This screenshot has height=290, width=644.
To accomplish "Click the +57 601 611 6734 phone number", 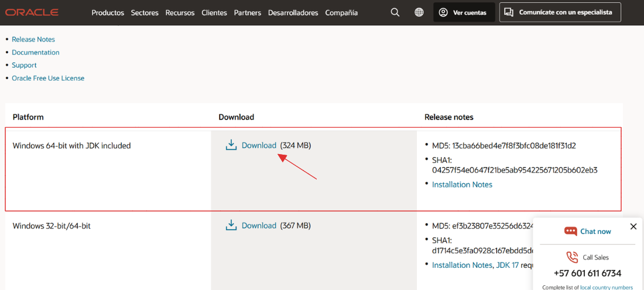I will (587, 273).
